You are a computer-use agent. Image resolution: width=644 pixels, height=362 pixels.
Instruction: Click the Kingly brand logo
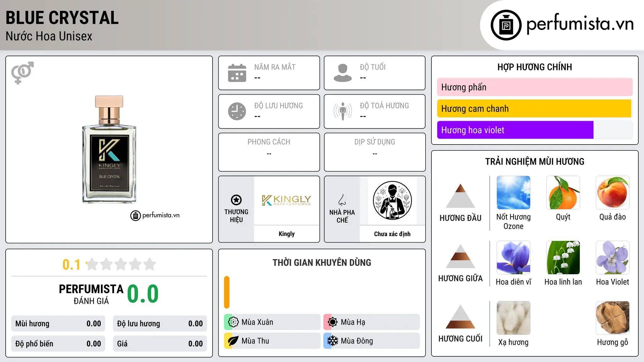(286, 200)
